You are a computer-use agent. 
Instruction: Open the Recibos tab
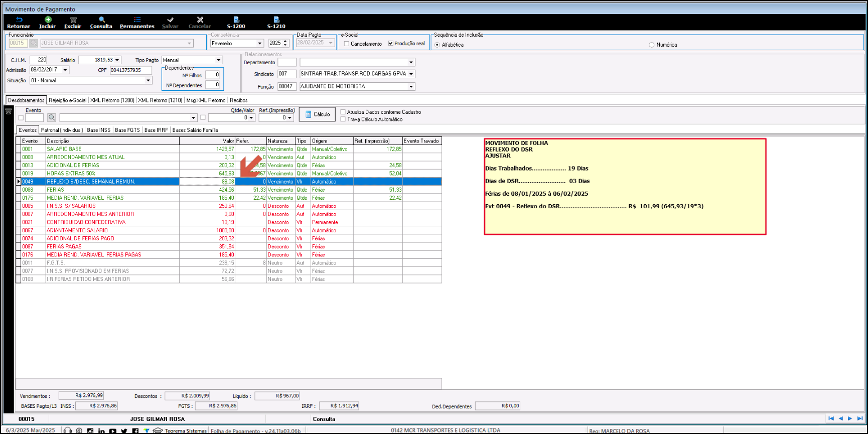pyautogui.click(x=239, y=100)
